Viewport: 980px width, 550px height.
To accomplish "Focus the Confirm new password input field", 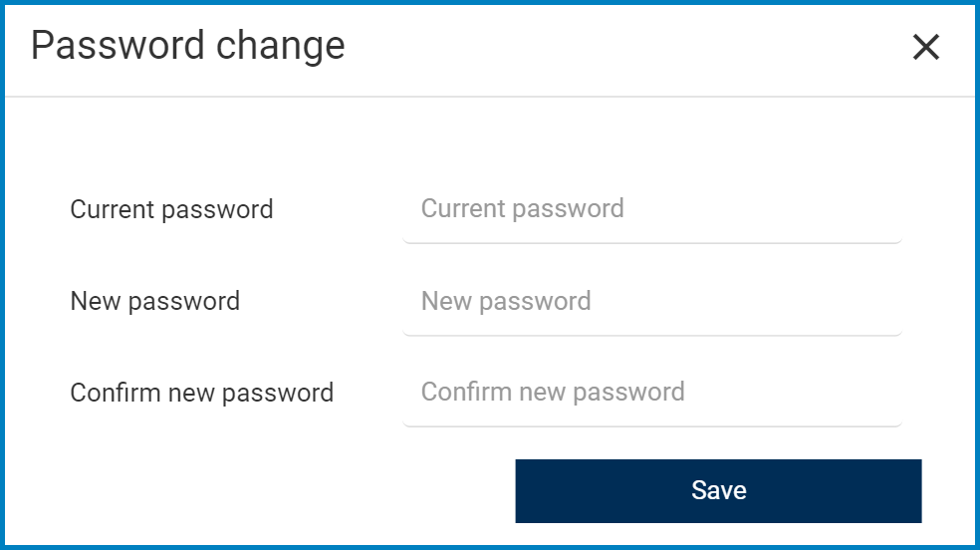I will tap(651, 392).
